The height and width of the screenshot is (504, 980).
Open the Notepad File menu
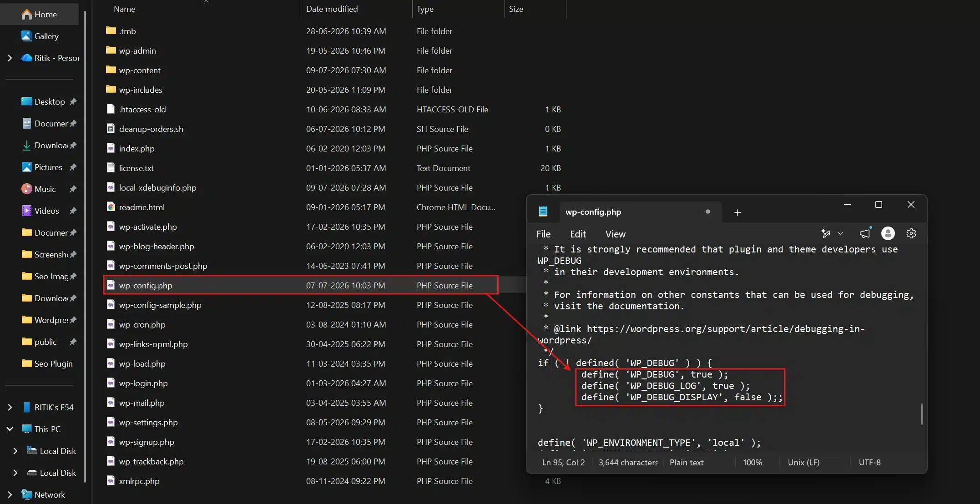pyautogui.click(x=544, y=234)
